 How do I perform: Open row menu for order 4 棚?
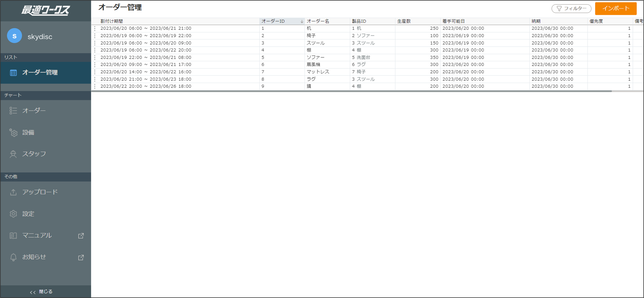click(x=95, y=50)
